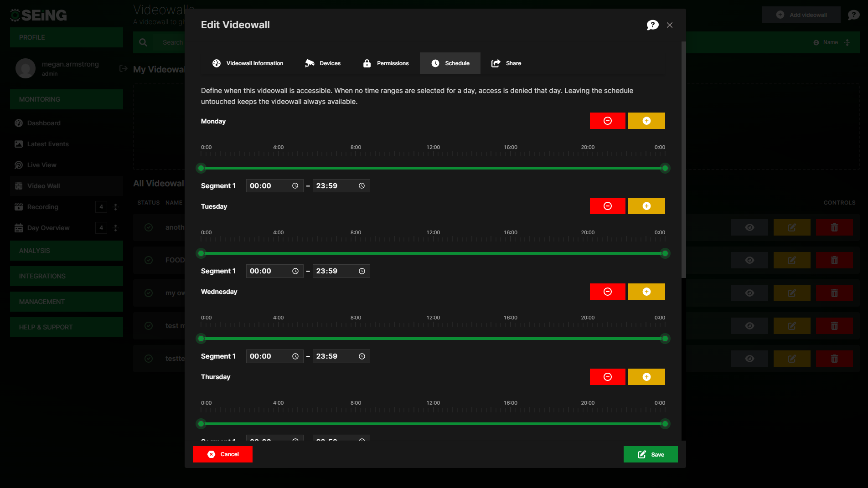868x488 pixels.
Task: Expand the Analysis section in sidebar
Action: coord(67,251)
